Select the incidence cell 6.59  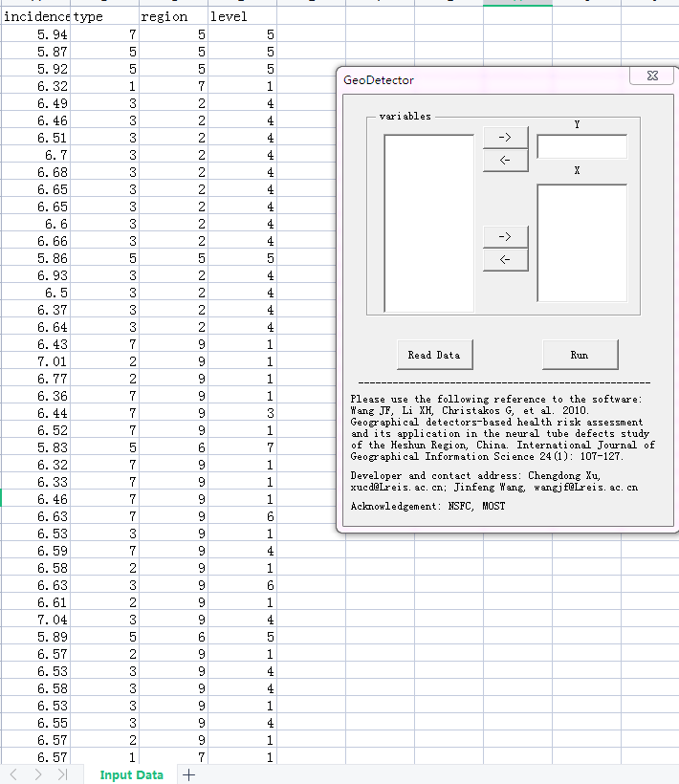point(36,551)
